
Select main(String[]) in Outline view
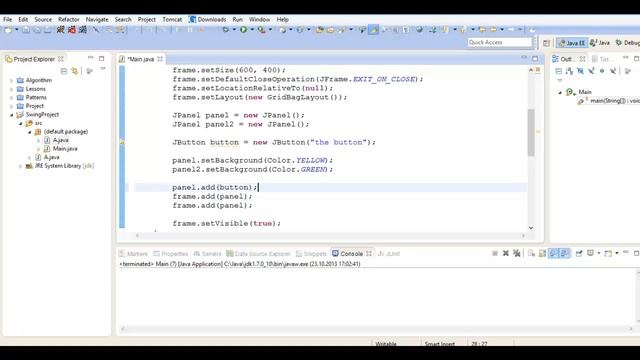609,101
